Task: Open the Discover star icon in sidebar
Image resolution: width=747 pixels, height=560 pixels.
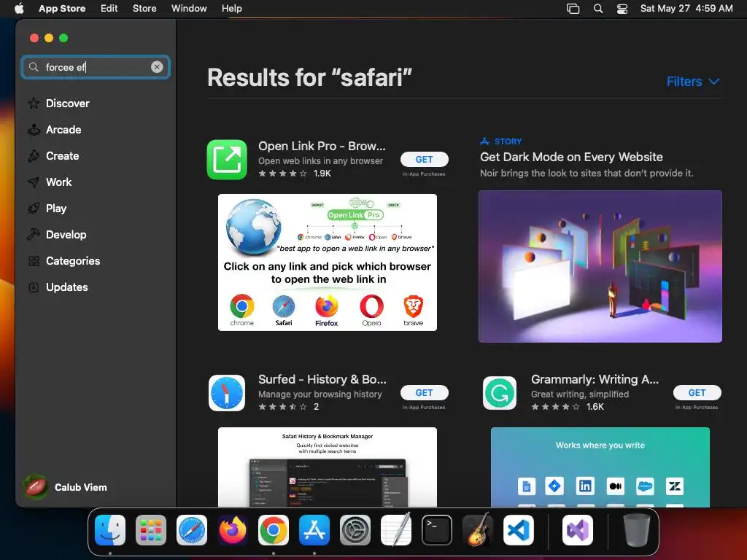Action: (x=34, y=104)
